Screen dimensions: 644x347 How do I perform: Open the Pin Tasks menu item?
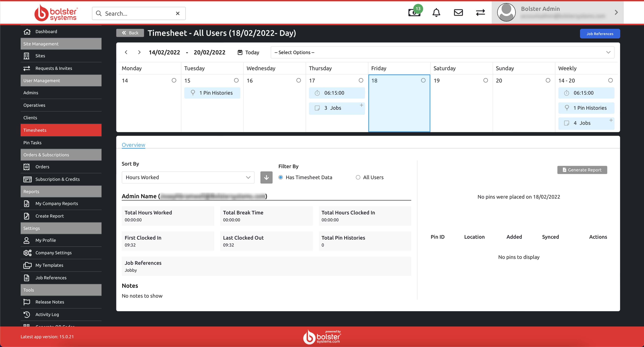coord(61,143)
